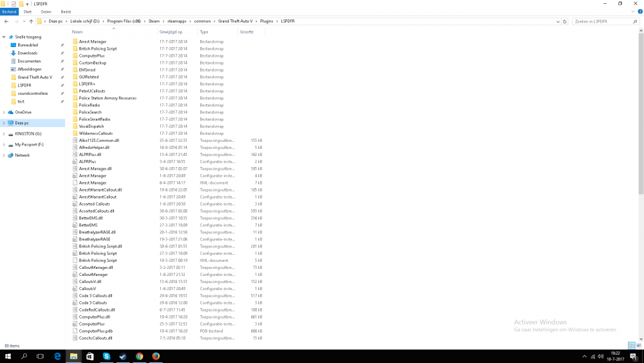Expand the OneDrive tree node
The image size is (644, 363).
point(4,112)
